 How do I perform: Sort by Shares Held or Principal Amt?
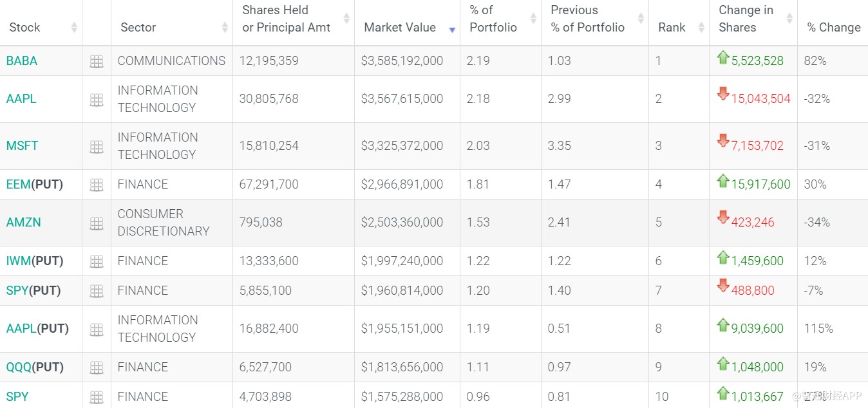[346, 19]
